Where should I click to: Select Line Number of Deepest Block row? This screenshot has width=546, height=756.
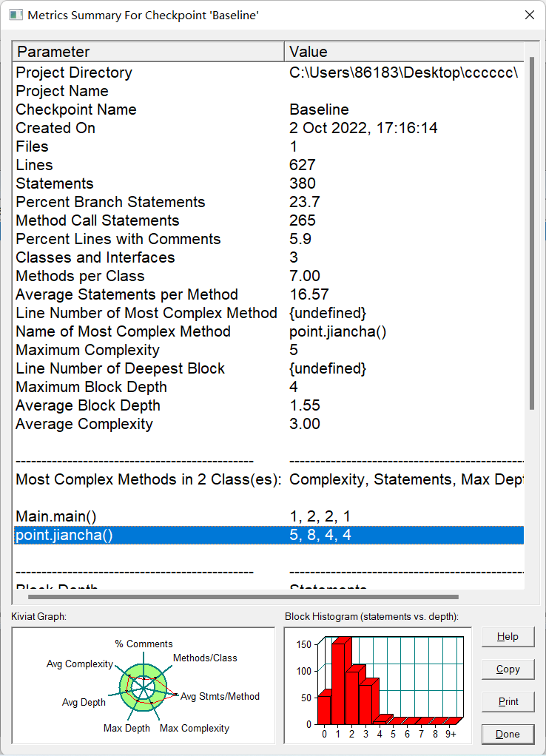269,368
